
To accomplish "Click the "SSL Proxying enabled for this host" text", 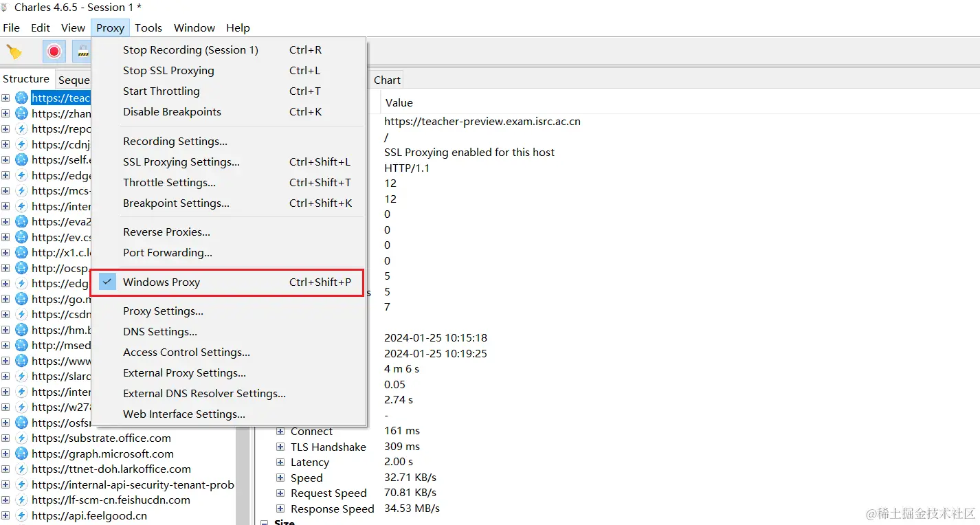I will pyautogui.click(x=469, y=152).
